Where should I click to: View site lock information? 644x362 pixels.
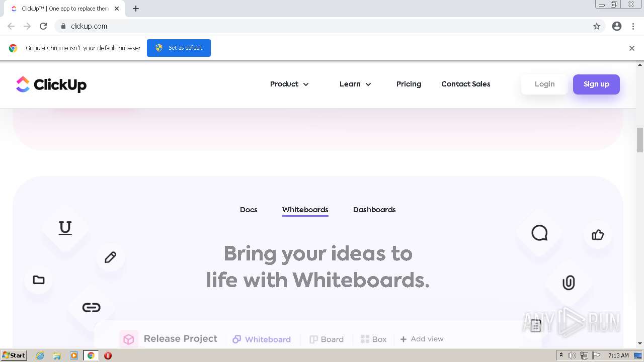tap(63, 26)
